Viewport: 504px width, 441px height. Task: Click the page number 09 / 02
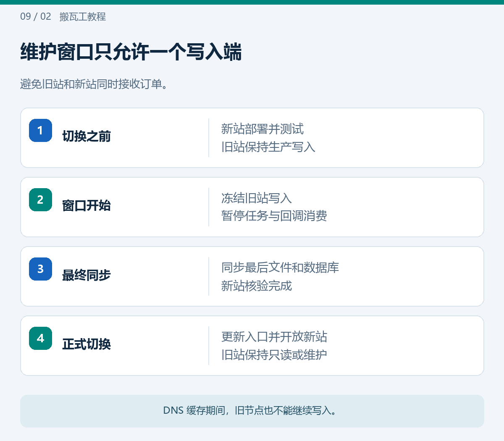[36, 16]
